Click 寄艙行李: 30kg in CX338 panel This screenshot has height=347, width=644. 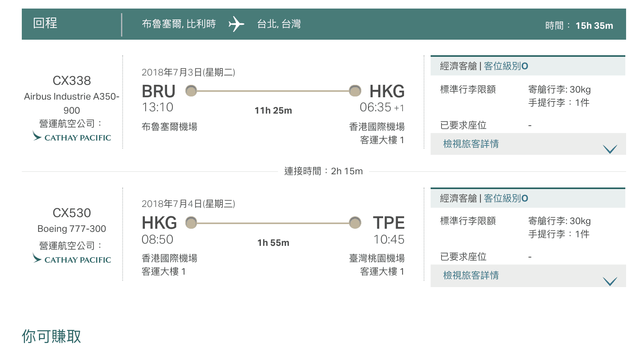tap(560, 89)
